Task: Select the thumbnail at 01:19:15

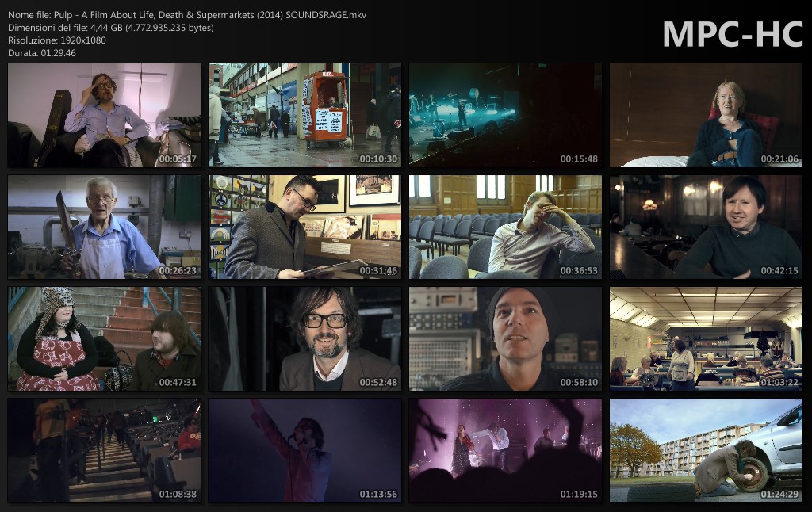Action: 505,450
